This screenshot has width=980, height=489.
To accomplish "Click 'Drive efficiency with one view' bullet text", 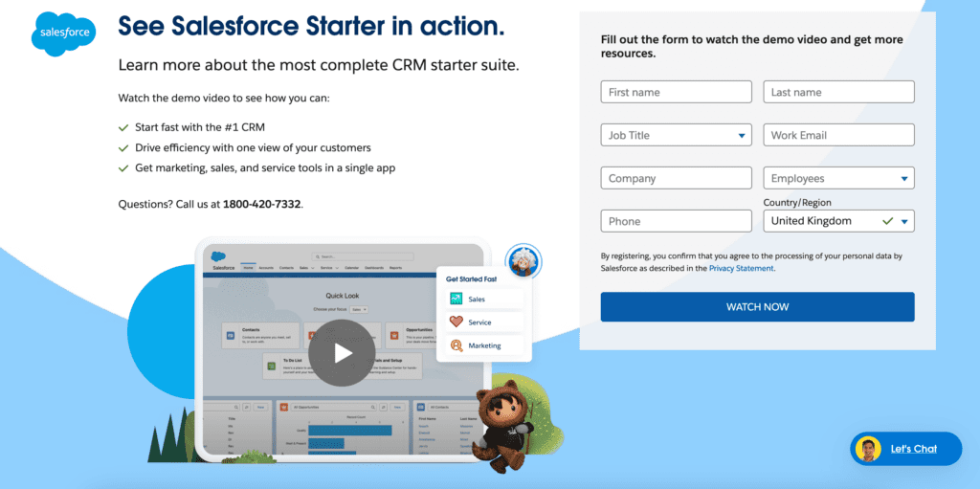I will [253, 147].
